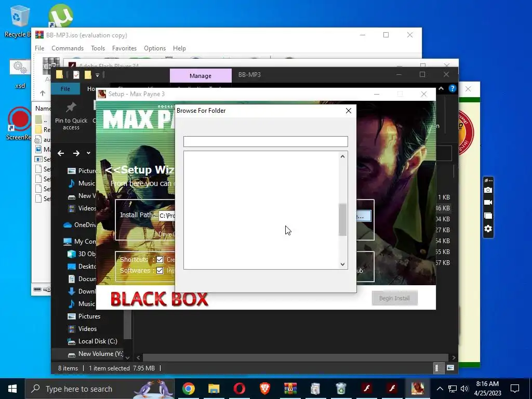Click the Windows Start button
Image resolution: width=532 pixels, height=399 pixels.
pyautogui.click(x=12, y=389)
